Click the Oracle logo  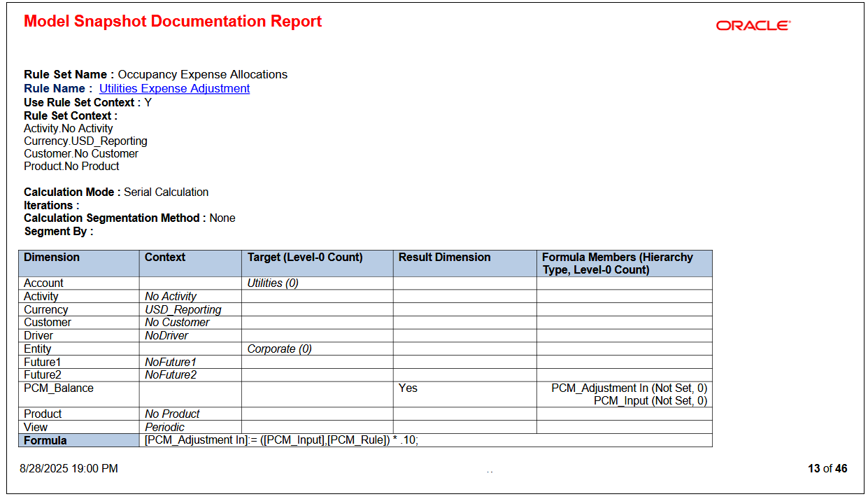[752, 25]
